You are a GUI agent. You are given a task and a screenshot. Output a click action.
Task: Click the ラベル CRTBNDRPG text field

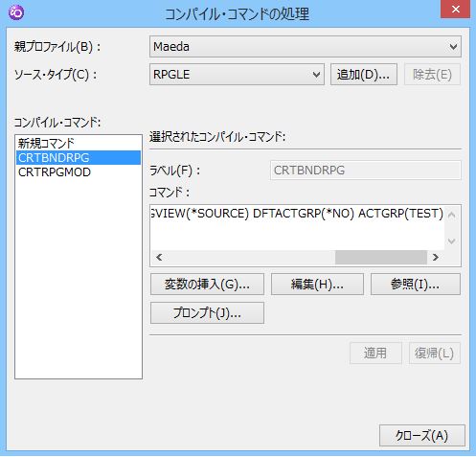pos(366,171)
